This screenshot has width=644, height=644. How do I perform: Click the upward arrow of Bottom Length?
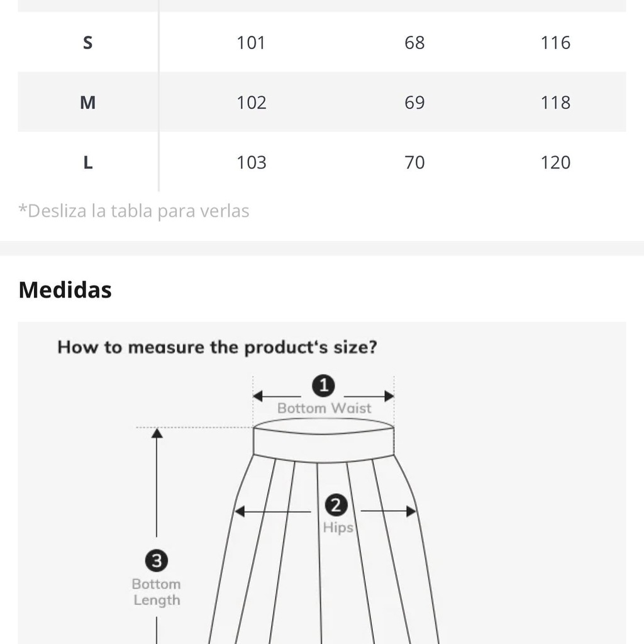point(157,433)
